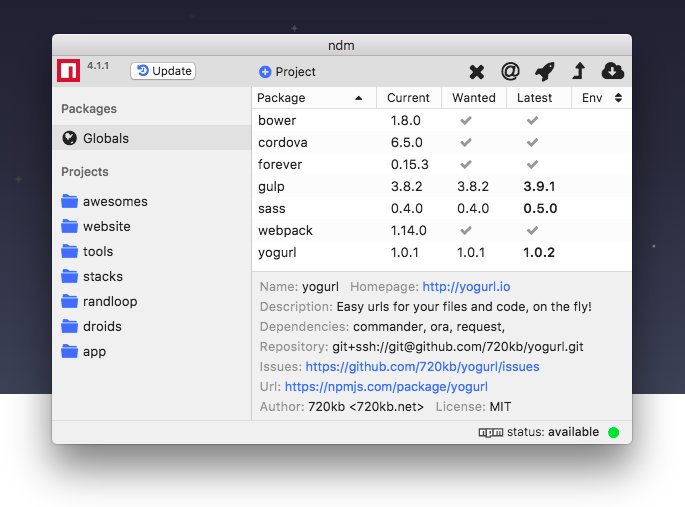685x507 pixels.
Task: Click forever current version 0.15.3
Action: tap(409, 164)
